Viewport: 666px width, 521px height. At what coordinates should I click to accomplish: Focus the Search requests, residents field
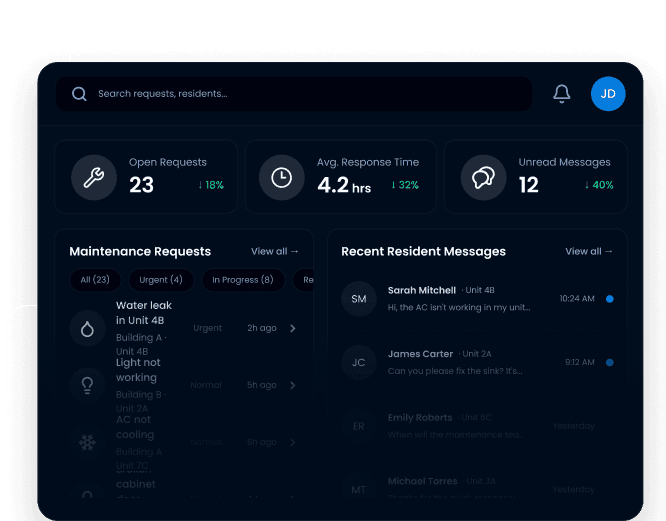click(x=294, y=94)
